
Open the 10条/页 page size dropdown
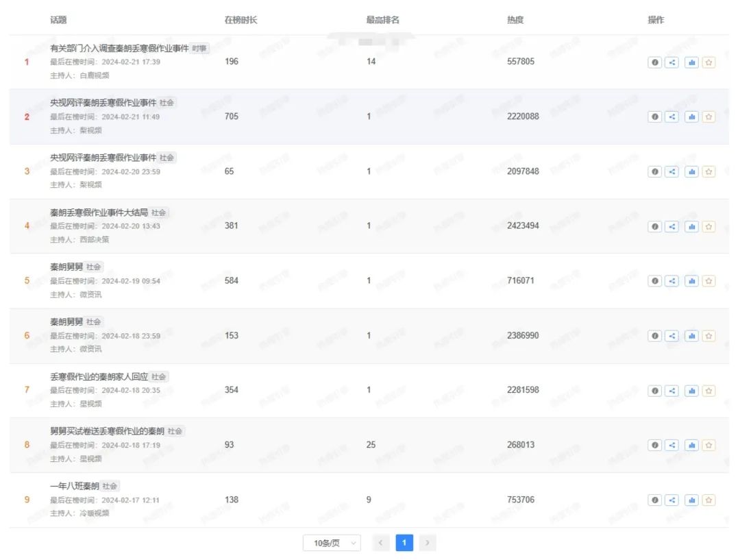tap(332, 543)
